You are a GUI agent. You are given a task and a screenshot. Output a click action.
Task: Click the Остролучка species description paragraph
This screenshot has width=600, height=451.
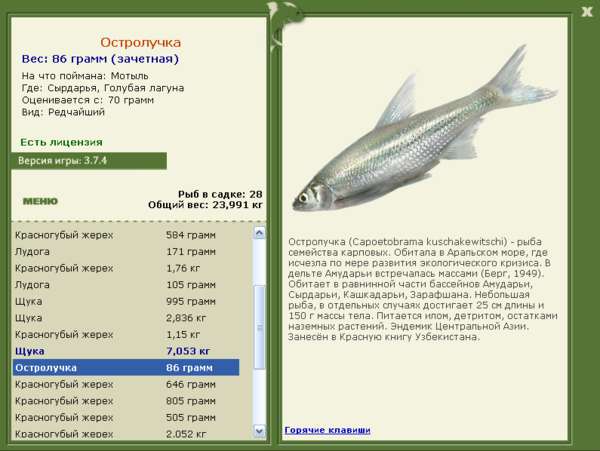pos(422,290)
